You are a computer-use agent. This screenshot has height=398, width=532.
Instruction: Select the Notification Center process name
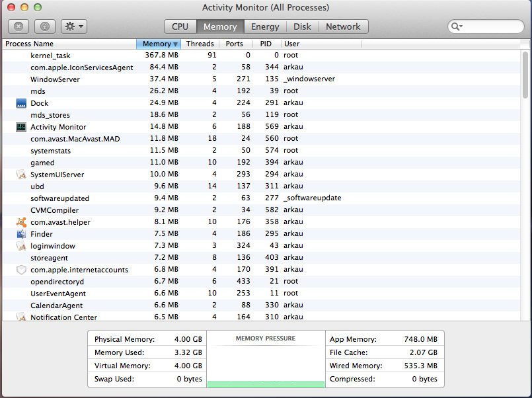pos(64,317)
